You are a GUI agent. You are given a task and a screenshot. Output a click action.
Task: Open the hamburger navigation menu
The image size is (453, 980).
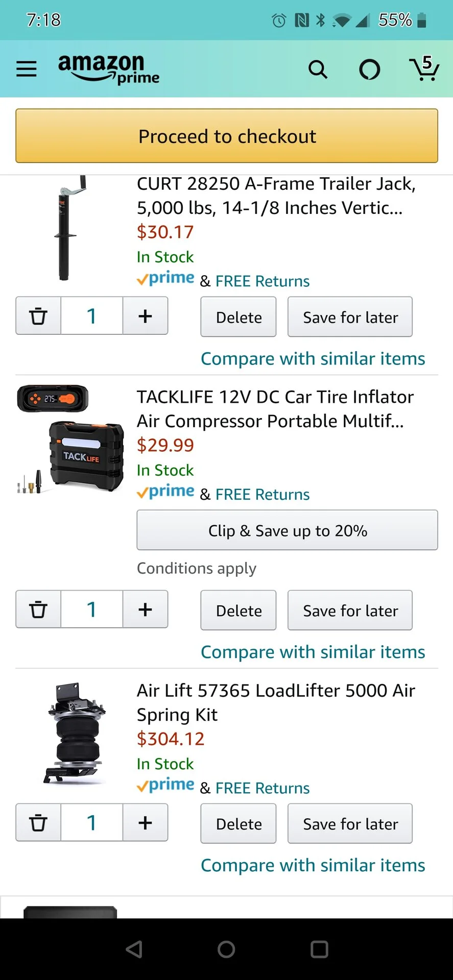(x=26, y=69)
